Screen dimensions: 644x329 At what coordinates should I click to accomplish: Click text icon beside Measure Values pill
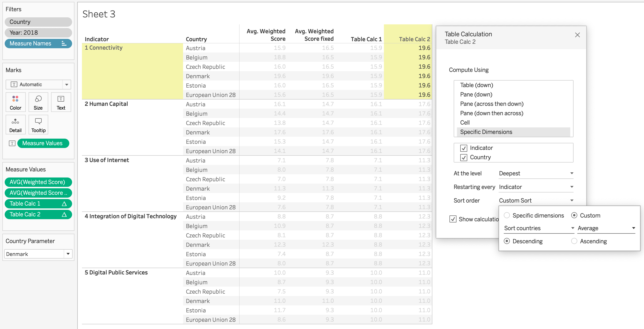pyautogui.click(x=12, y=143)
